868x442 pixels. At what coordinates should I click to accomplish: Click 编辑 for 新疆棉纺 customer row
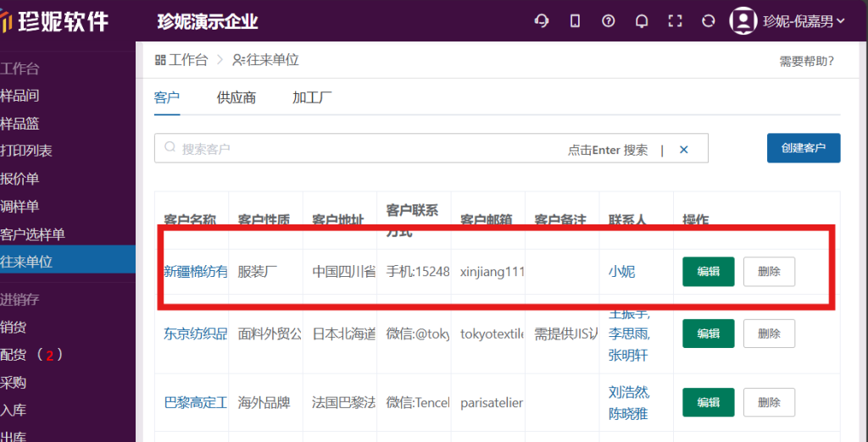point(708,272)
